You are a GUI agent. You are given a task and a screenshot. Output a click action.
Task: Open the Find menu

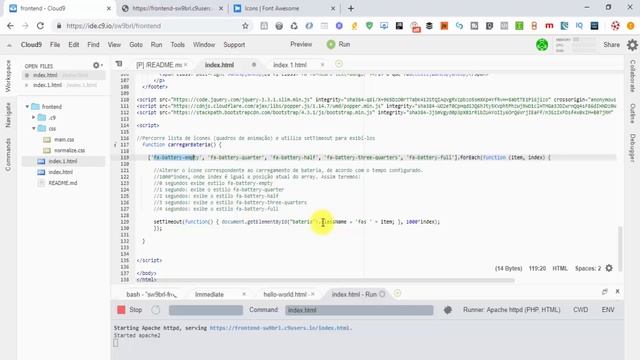pyautogui.click(x=93, y=44)
